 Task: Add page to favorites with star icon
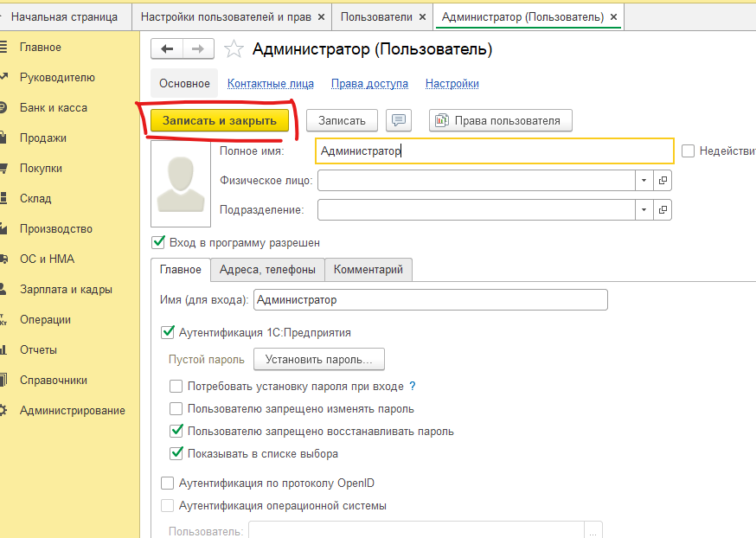tap(234, 49)
